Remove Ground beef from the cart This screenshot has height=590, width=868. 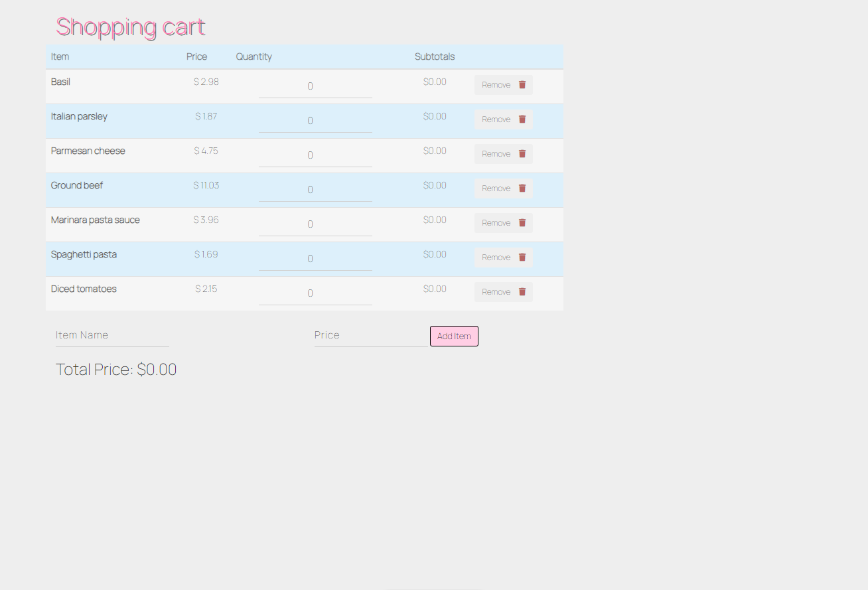(496, 188)
